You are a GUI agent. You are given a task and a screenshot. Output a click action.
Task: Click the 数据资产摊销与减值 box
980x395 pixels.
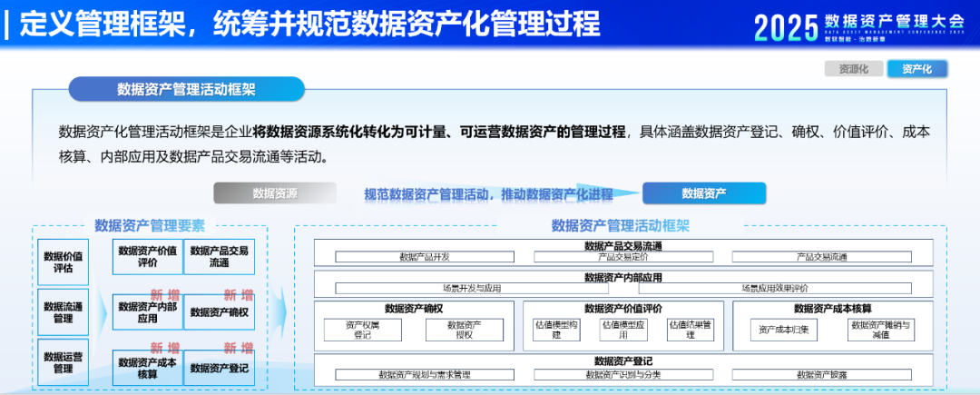880,330
